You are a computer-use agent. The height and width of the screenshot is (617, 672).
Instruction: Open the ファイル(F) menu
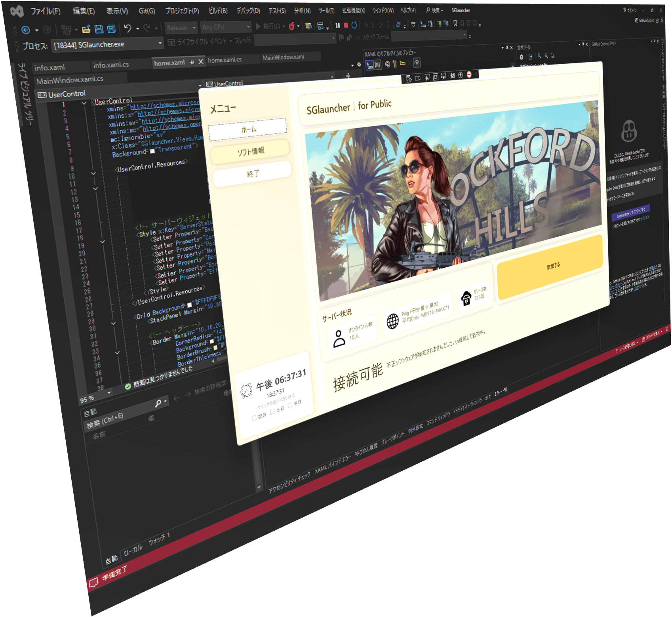(x=46, y=11)
